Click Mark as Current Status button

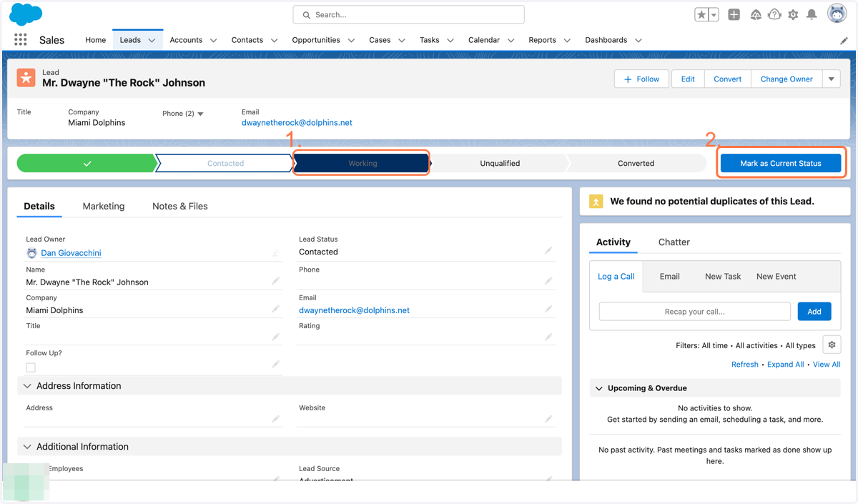[x=781, y=164]
